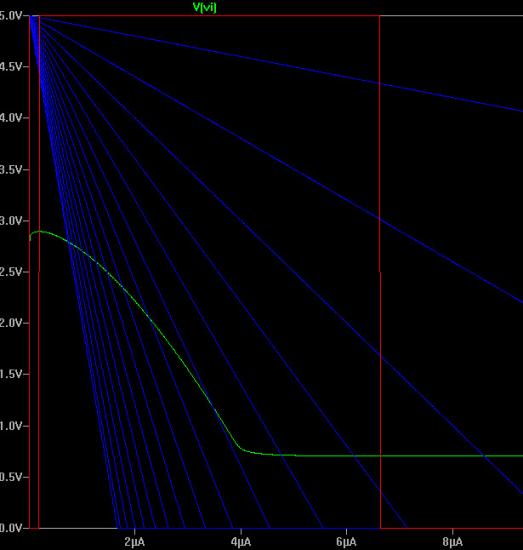Select the red vertical cursor near the left edge

pyautogui.click(x=39, y=272)
